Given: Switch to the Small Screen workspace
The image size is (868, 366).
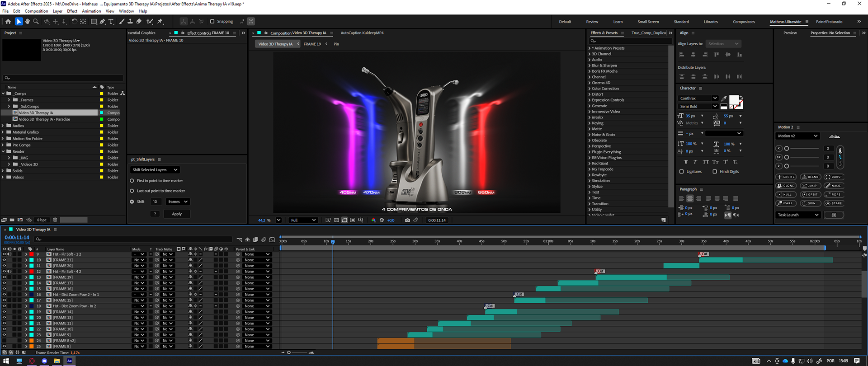Looking at the screenshot, I should (648, 22).
